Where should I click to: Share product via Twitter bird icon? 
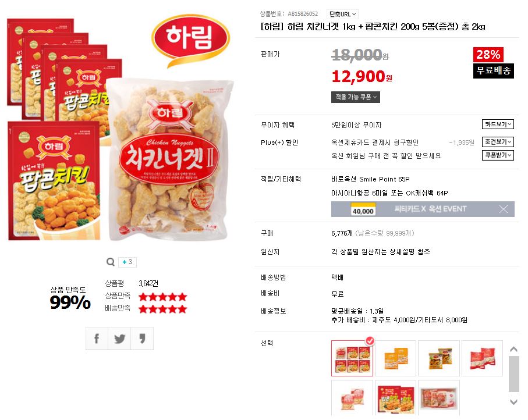pos(119,338)
